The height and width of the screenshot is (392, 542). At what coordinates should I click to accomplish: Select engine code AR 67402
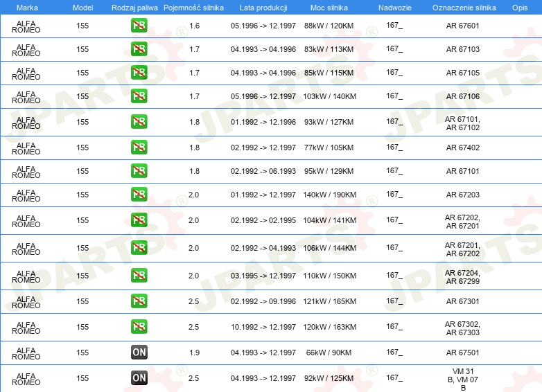click(x=462, y=148)
